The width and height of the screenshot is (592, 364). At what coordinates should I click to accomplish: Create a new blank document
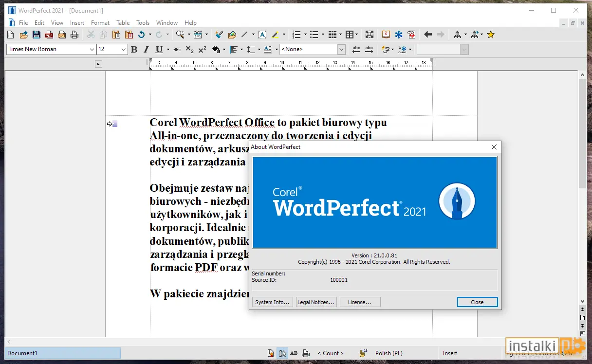click(x=11, y=35)
